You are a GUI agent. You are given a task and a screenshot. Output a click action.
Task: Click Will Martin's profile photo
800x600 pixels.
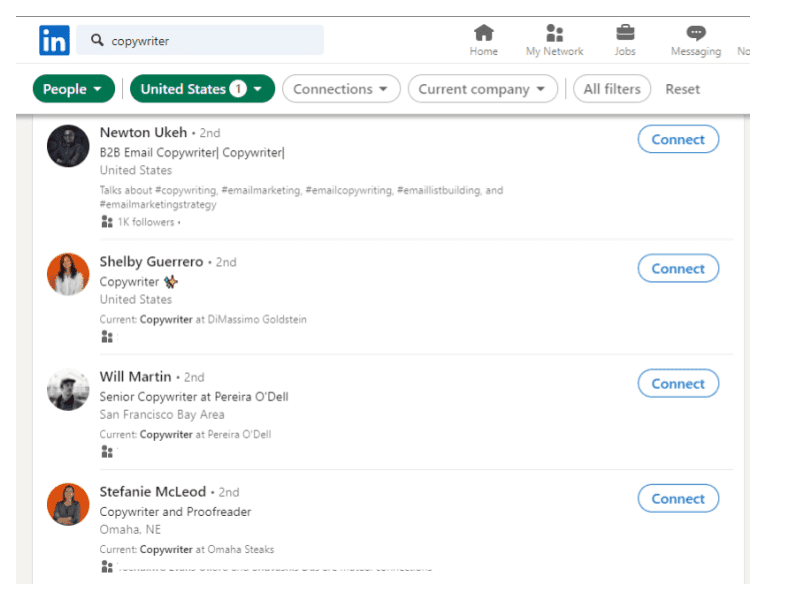(68, 389)
